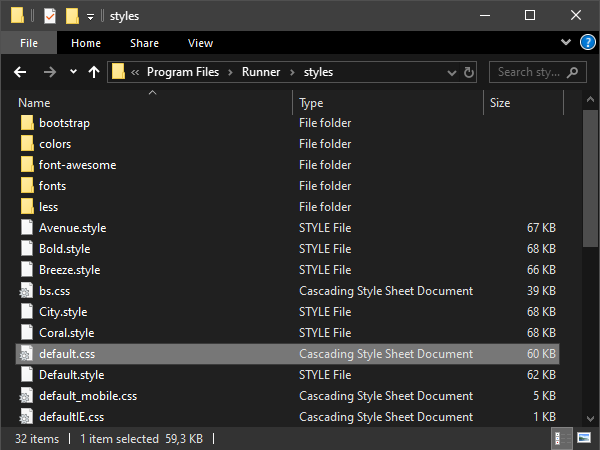Select the fonts folder icon
The width and height of the screenshot is (600, 450).
pyautogui.click(x=27, y=186)
